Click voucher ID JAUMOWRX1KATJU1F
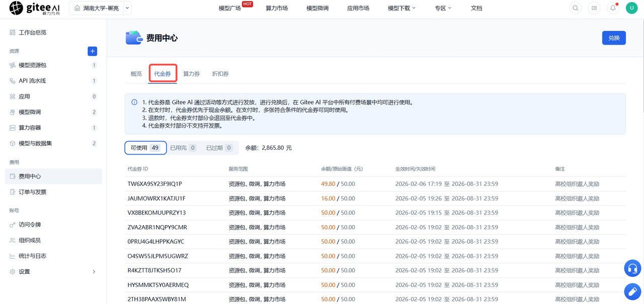Image resolution: width=644 pixels, height=304 pixels. point(156,198)
